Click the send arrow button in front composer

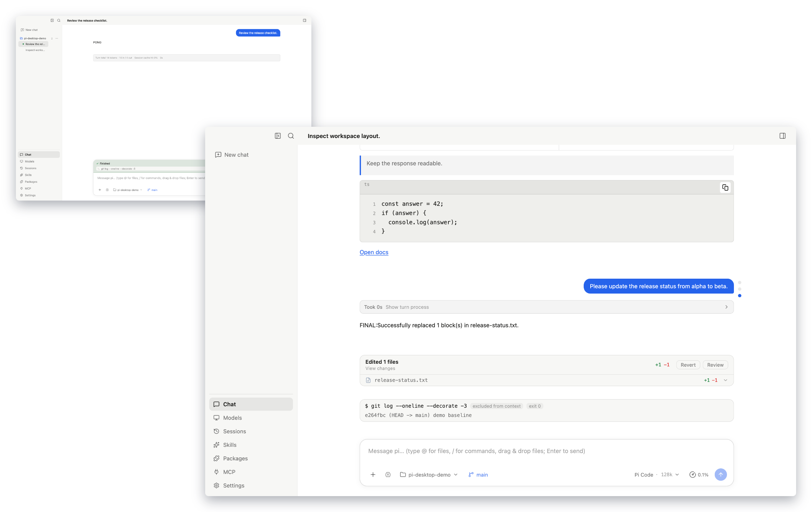[721, 475]
